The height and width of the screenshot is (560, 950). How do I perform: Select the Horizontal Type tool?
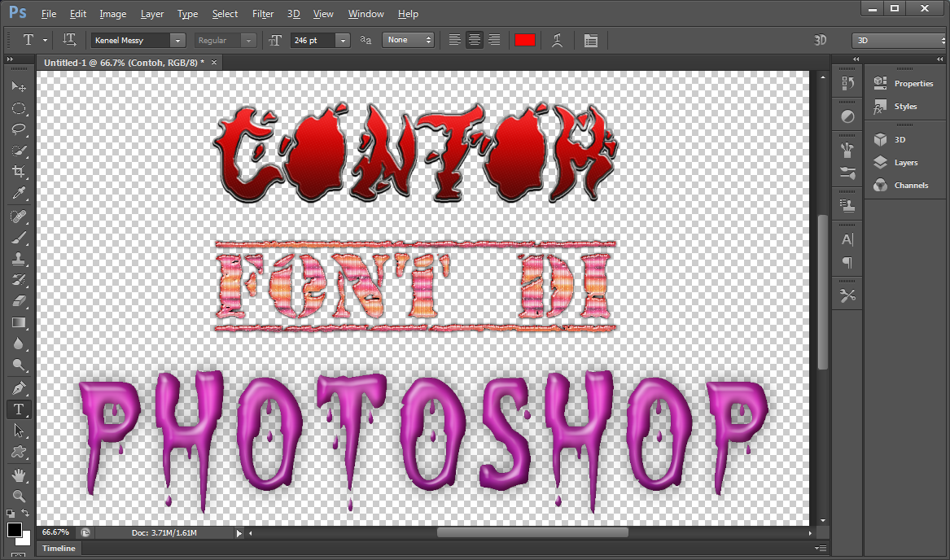pos(19,409)
